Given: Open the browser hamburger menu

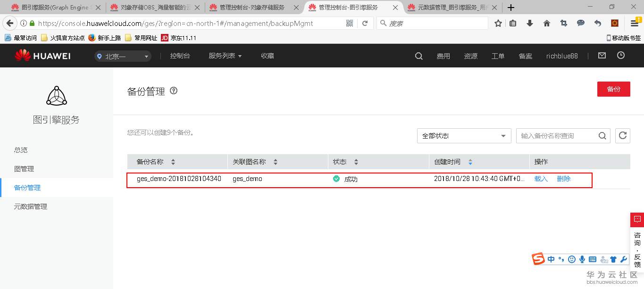Looking at the screenshot, I should pyautogui.click(x=635, y=23).
